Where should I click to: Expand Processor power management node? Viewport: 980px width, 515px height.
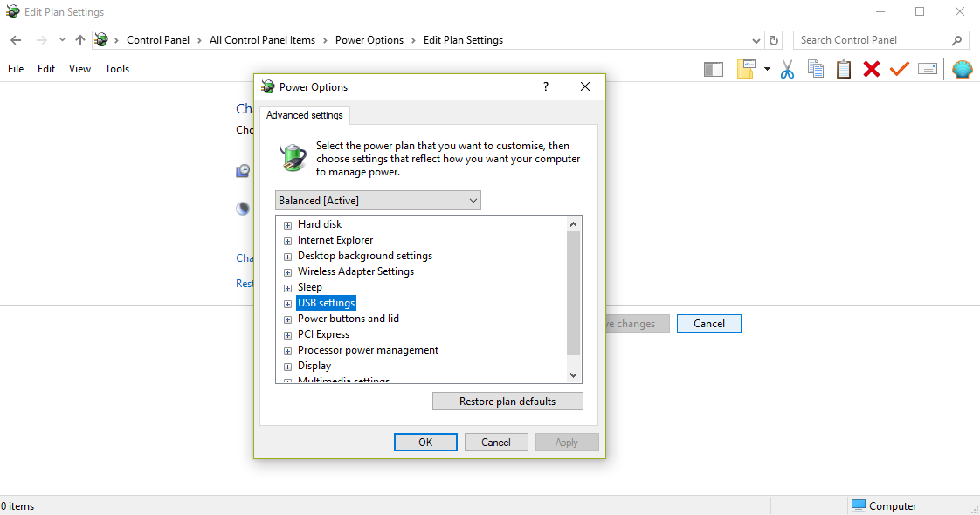point(287,351)
